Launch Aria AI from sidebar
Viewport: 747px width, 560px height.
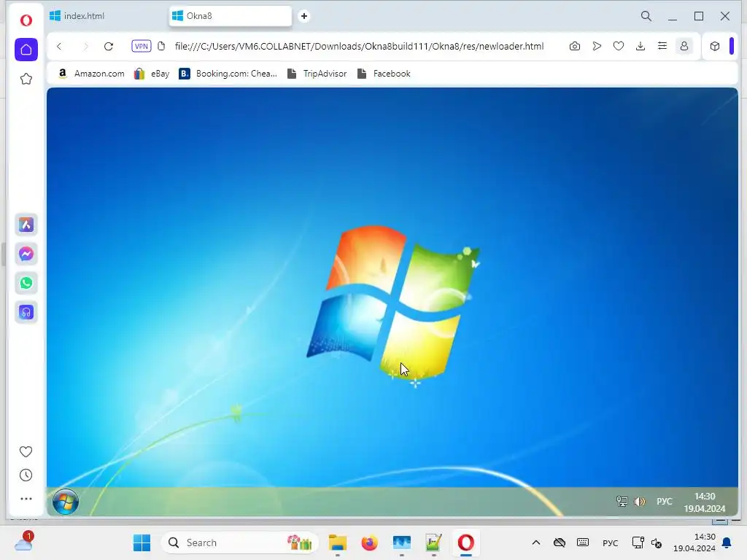point(26,225)
